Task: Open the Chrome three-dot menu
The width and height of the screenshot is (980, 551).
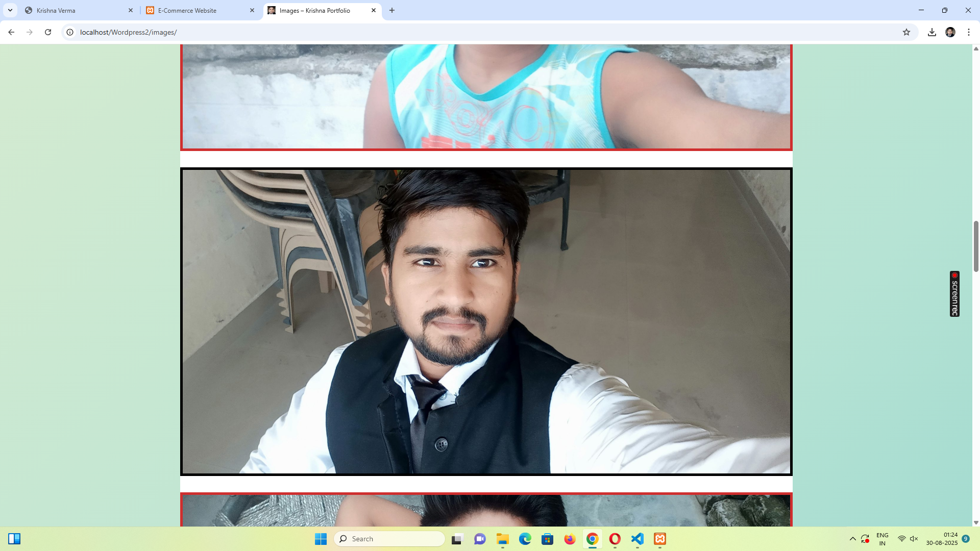Action: tap(969, 32)
